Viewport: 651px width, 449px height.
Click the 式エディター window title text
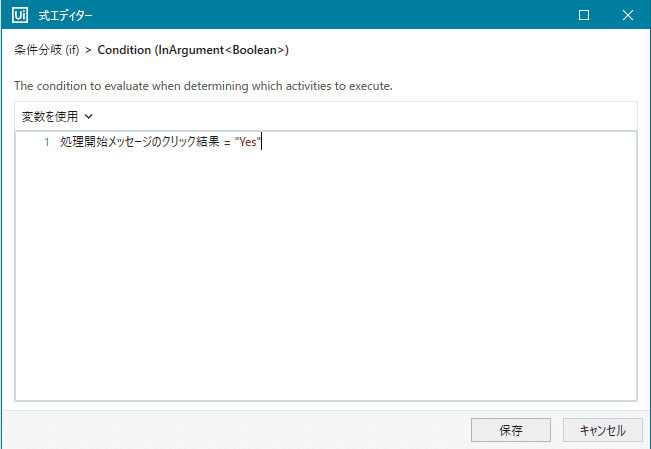coord(65,16)
